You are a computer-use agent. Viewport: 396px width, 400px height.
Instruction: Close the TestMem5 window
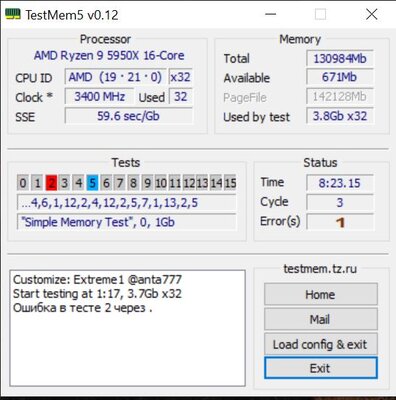click(x=372, y=14)
